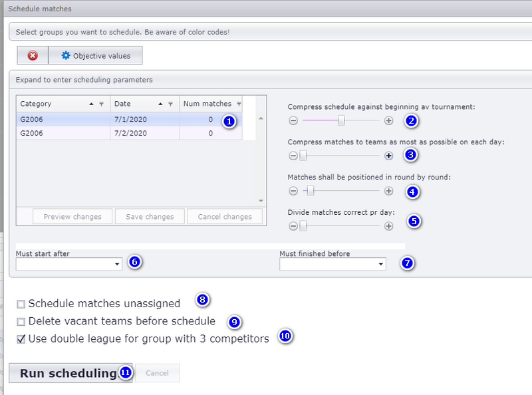
Task: Click the compress matches to teams slider thumb
Action: coord(303,156)
